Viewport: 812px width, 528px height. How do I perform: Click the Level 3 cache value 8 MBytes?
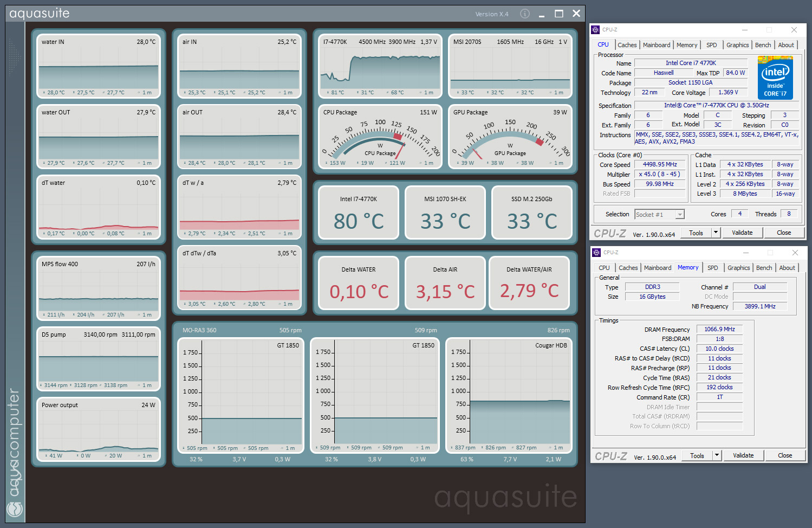pyautogui.click(x=745, y=194)
